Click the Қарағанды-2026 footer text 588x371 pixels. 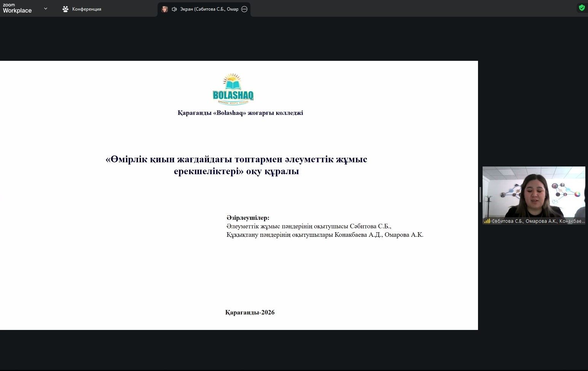250,312
